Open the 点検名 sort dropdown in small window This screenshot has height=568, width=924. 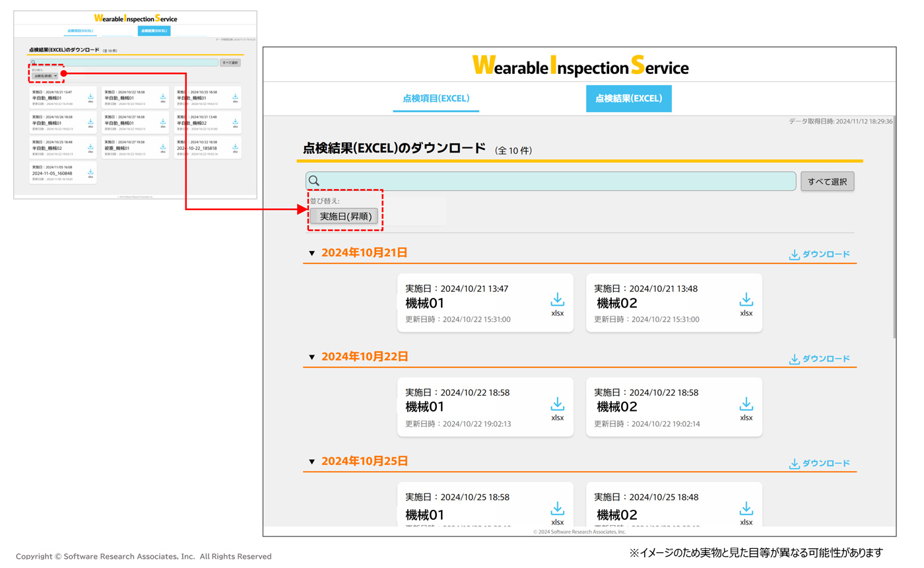(x=46, y=76)
